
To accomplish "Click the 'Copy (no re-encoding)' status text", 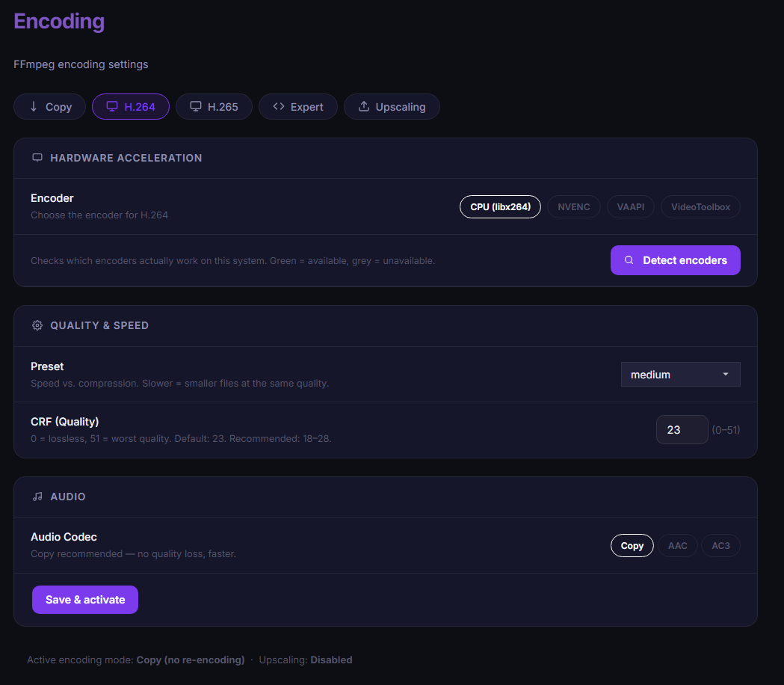I will 191,660.
